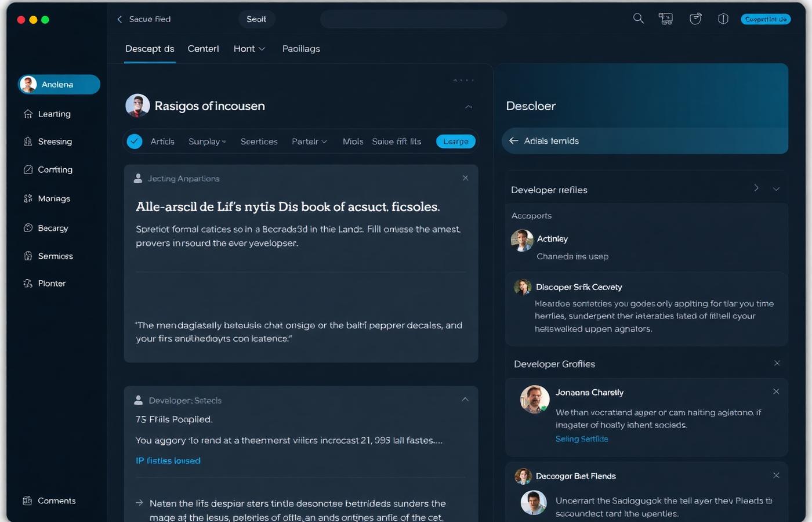Click the Sacue fied back label

coord(150,19)
